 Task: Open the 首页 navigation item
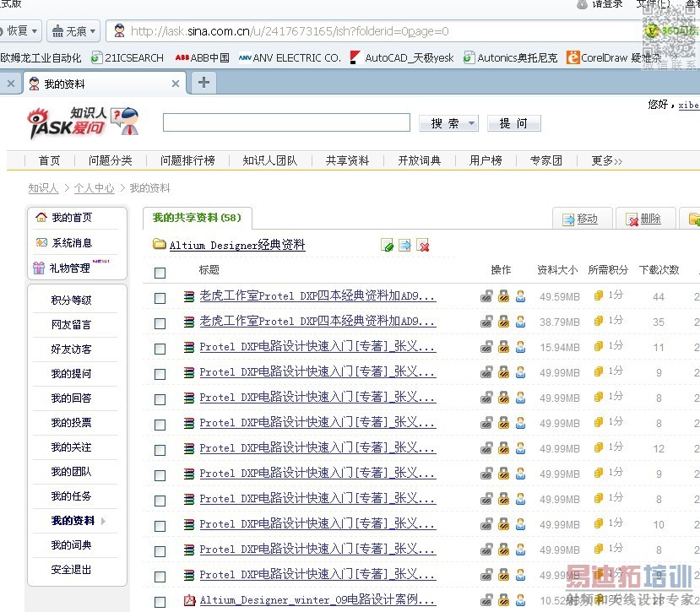point(49,160)
